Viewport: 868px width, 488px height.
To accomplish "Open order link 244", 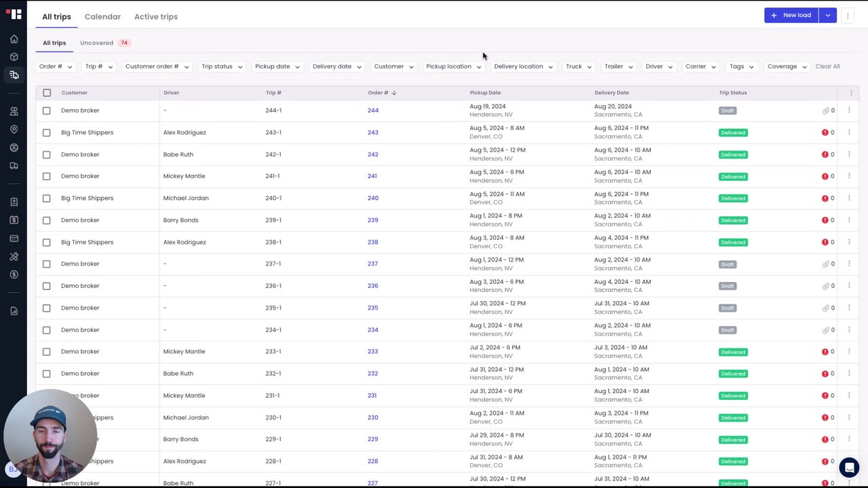I will [x=373, y=110].
